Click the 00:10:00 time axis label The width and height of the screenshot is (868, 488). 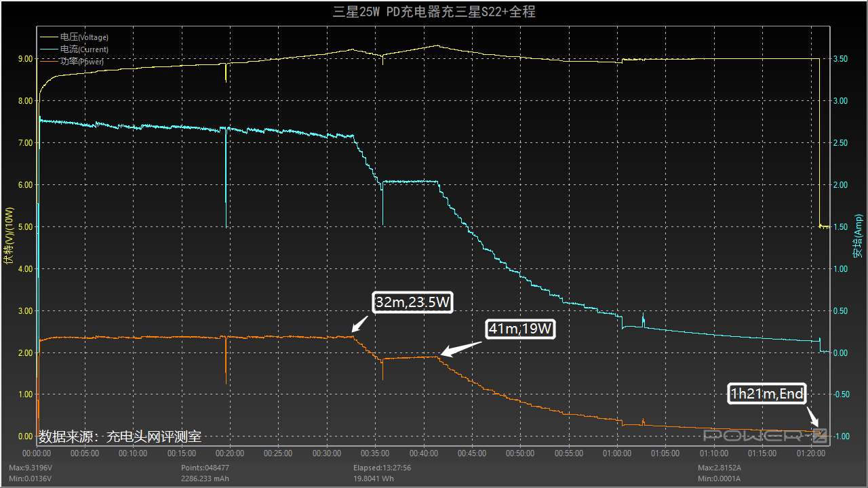coord(134,453)
